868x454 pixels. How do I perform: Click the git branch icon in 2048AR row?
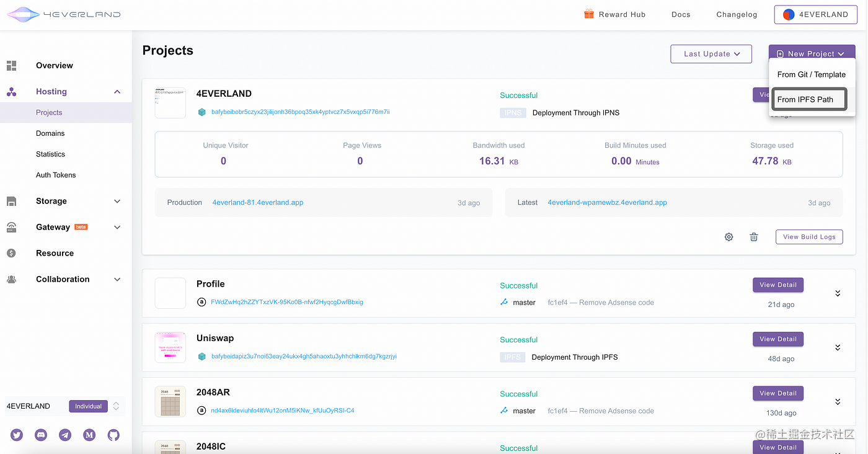(x=505, y=411)
